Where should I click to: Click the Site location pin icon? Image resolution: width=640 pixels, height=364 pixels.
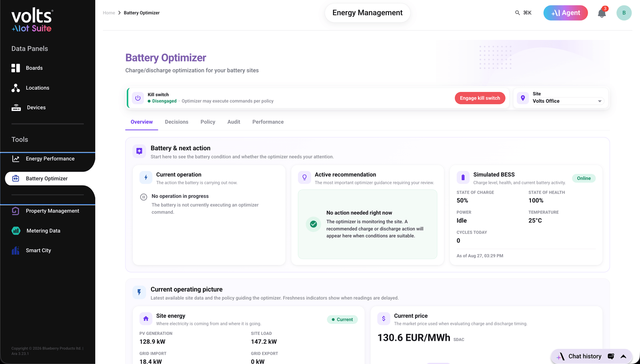click(x=523, y=98)
